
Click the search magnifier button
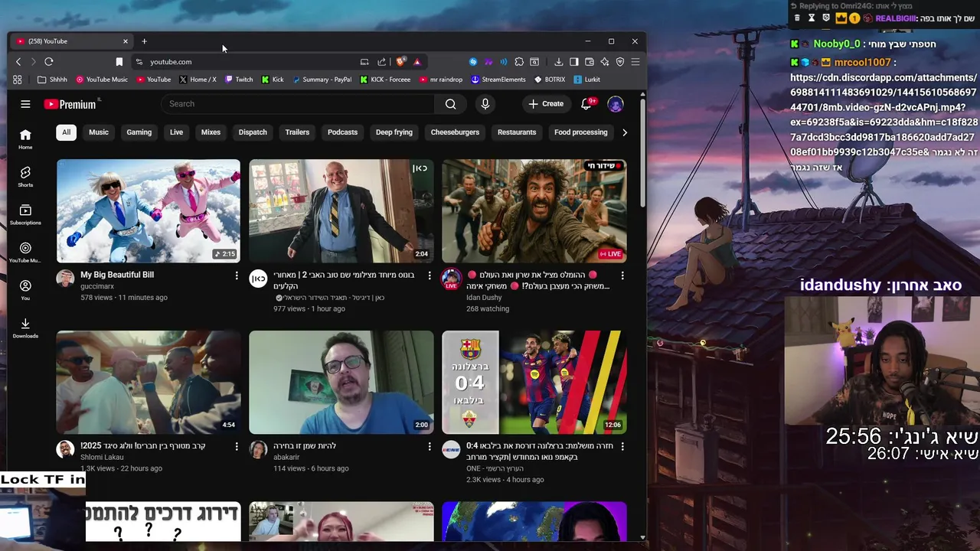[450, 104]
